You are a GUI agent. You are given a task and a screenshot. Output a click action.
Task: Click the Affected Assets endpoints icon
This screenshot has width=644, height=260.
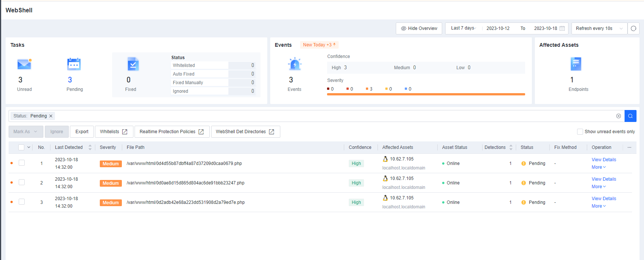(576, 64)
